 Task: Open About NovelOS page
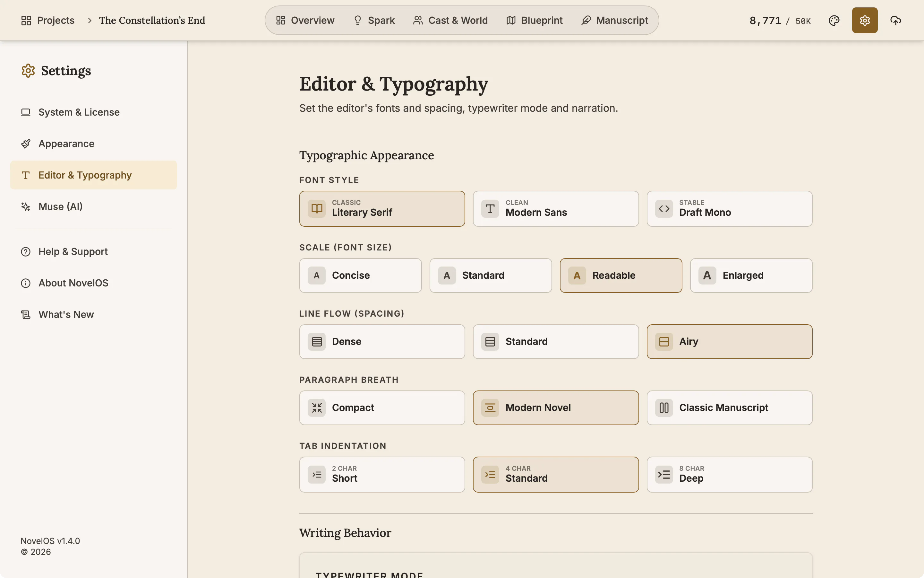tap(94, 283)
